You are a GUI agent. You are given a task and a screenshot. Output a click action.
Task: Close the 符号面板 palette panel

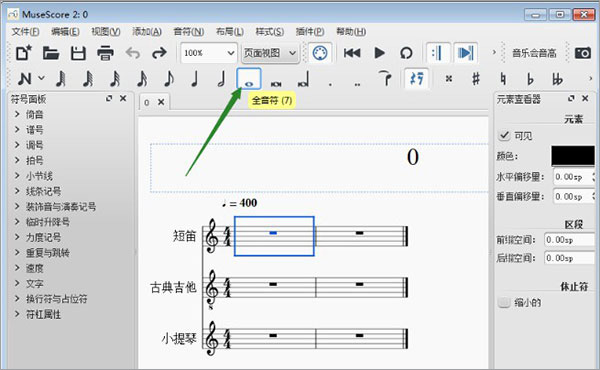coord(123,99)
